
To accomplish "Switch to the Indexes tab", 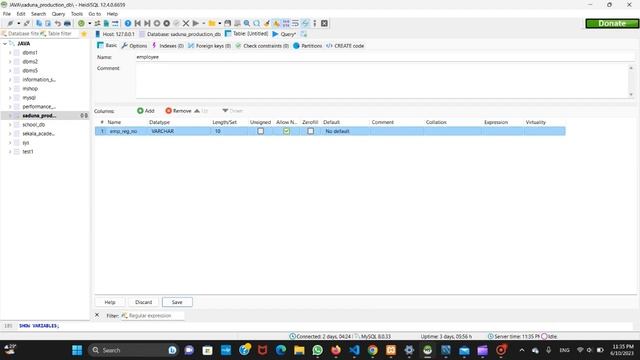I will pos(168,46).
